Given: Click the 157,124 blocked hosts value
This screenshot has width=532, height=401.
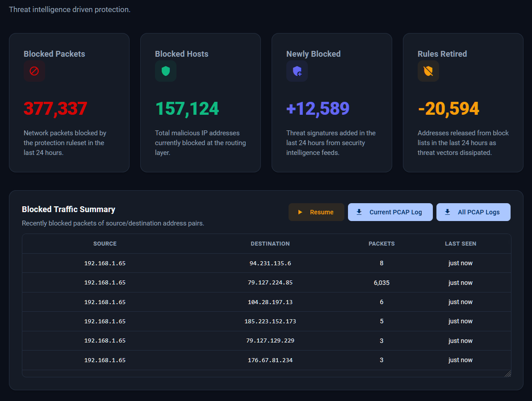Looking at the screenshot, I should pos(187,109).
